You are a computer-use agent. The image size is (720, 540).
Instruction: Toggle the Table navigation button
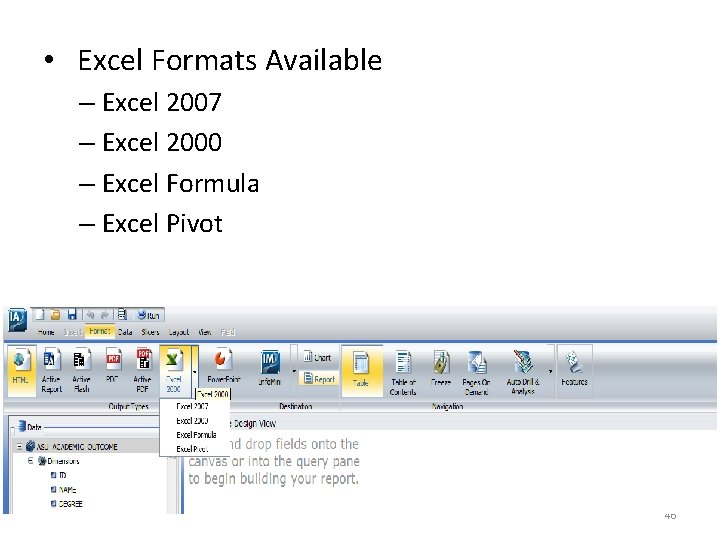tap(361, 371)
